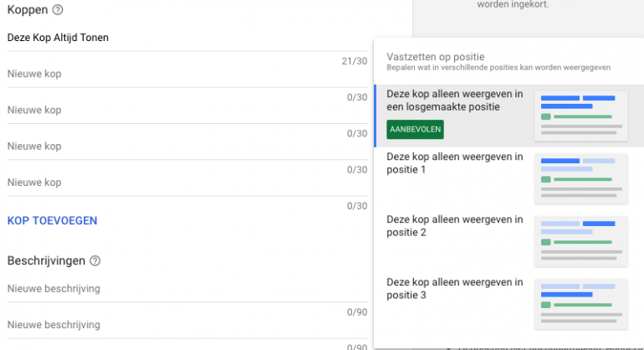Choose 'Deze kop alleen weergeven in positie 3'

coord(509,304)
